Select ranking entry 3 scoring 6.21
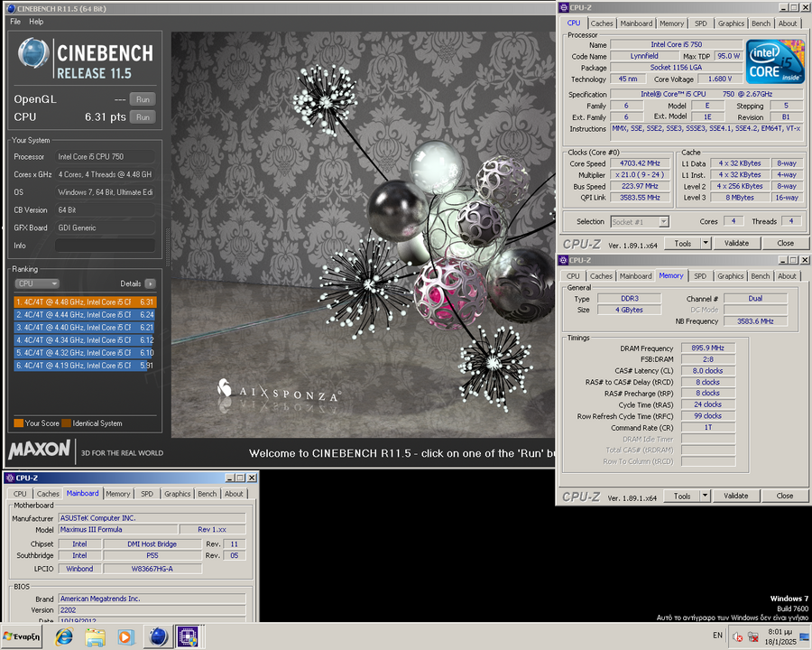Viewport: 812px width, 650px height. tap(85, 327)
